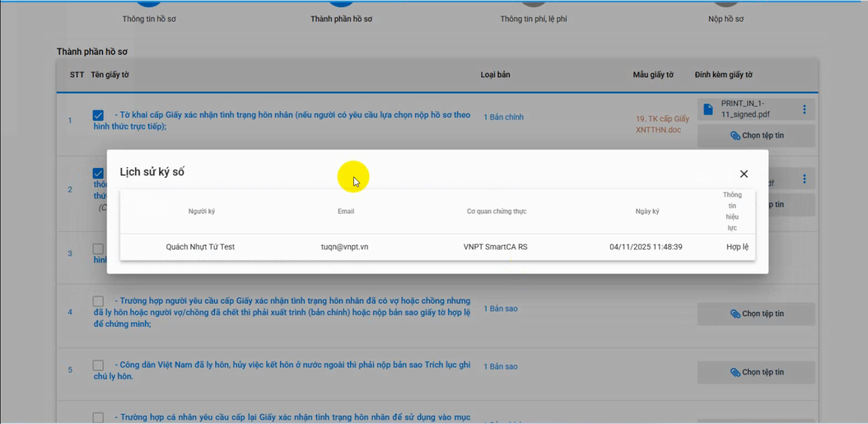Open three-dot menu for PRINT_IN_1-11_signed.pdf
Screen dimensions: 868x424
804,109
